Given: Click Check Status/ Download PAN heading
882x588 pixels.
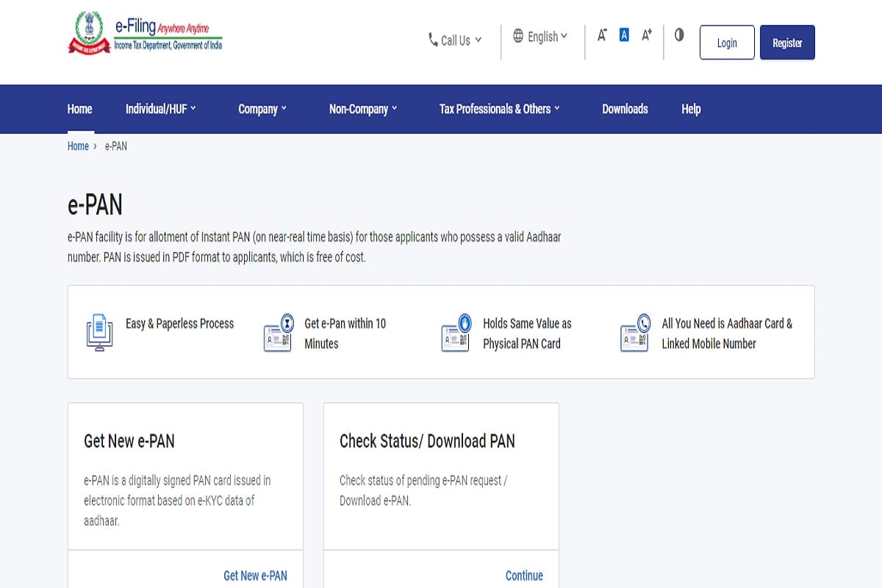Looking at the screenshot, I should 427,441.
